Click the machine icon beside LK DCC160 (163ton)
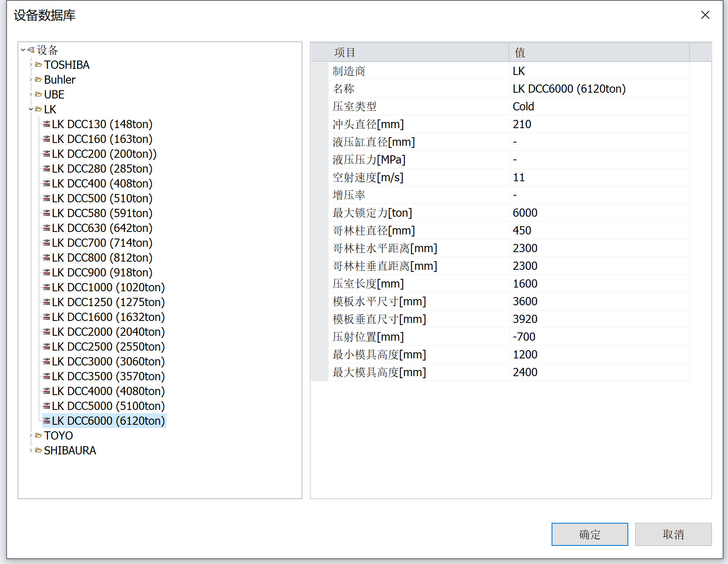The image size is (728, 564). tap(47, 139)
